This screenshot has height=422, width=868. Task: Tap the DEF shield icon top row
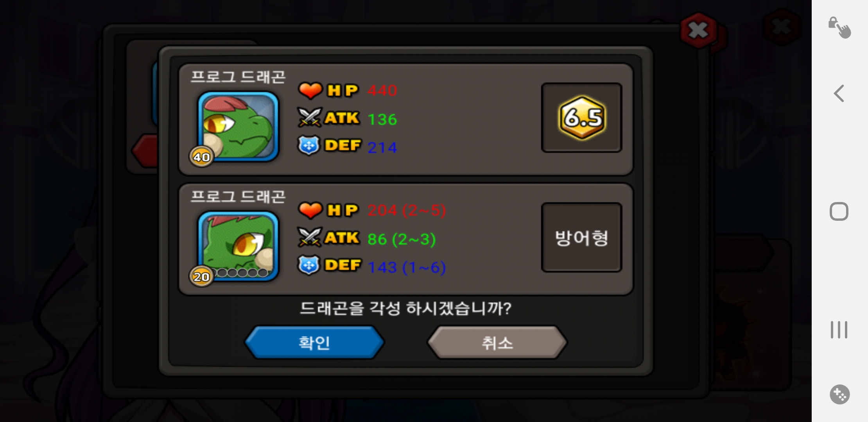(x=309, y=145)
